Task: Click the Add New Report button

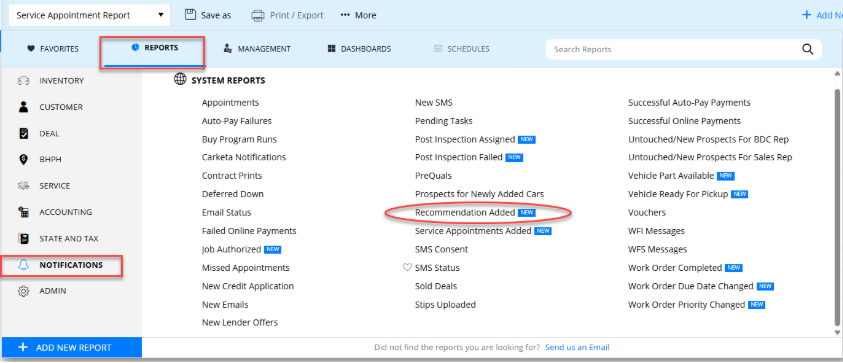Action: click(x=72, y=347)
